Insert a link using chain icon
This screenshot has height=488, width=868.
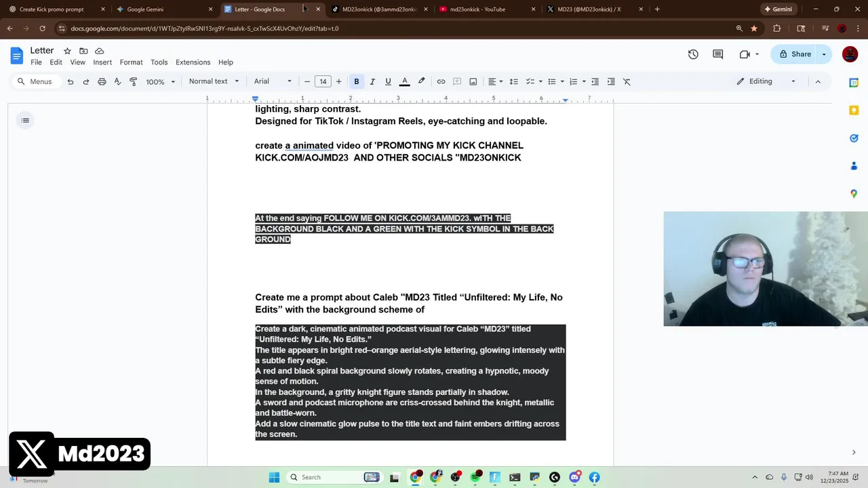[441, 81]
